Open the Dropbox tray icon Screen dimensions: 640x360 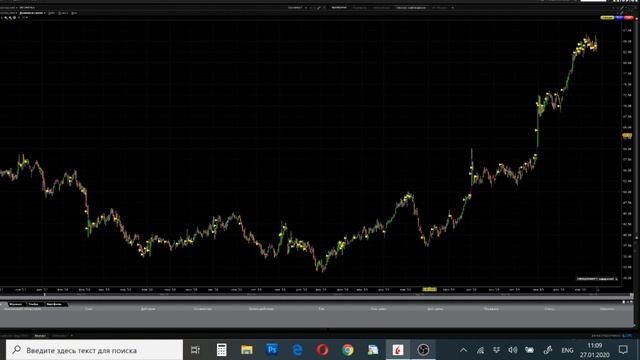coord(496,350)
